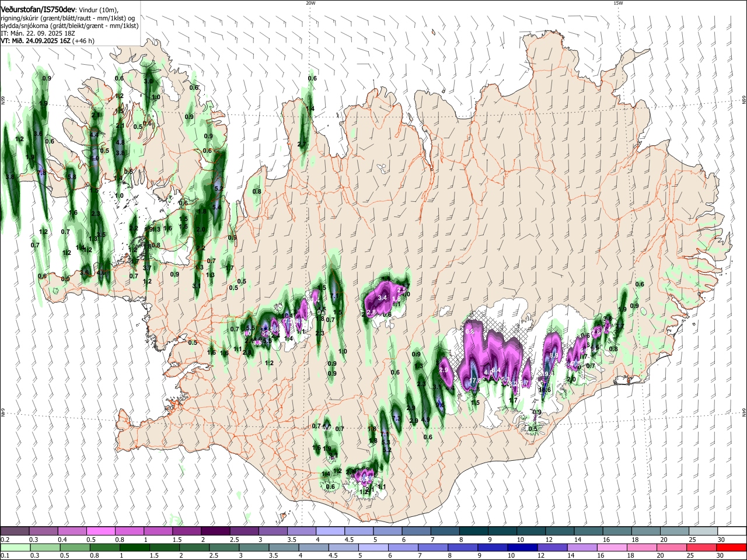The height and width of the screenshot is (560, 747).
Task: Click the 'IT: Mán. 22. 09. 2025 18Z' line
Action: tap(38, 33)
